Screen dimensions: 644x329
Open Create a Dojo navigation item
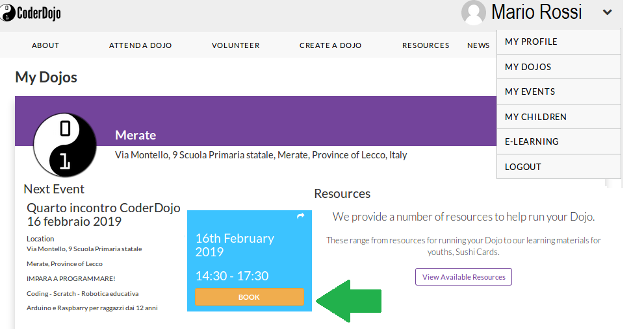331,45
